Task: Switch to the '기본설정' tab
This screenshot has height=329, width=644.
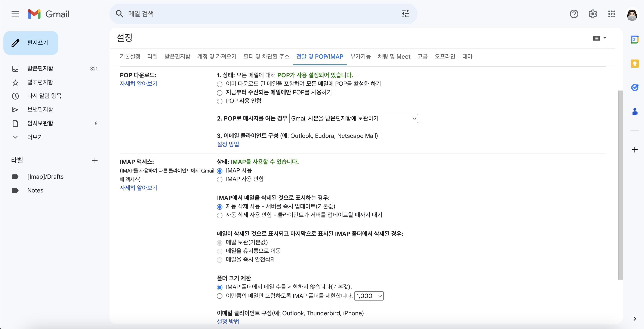Action: pyautogui.click(x=130, y=57)
